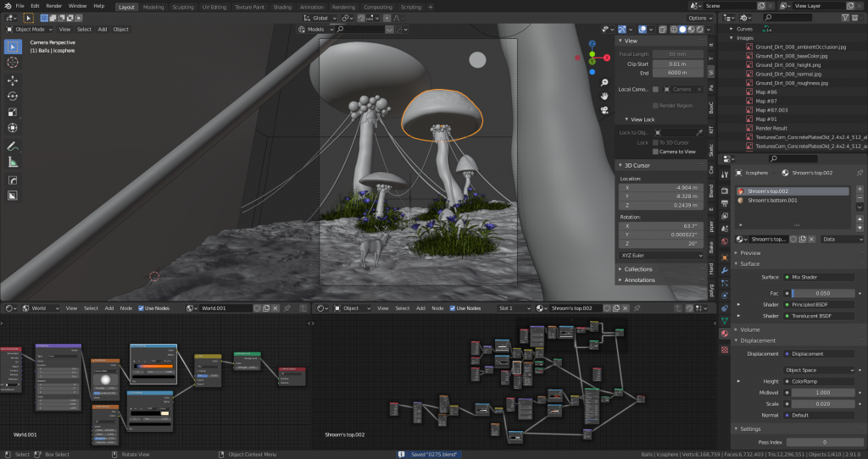
Task: Switch to the Shading workspace tab
Action: [281, 7]
